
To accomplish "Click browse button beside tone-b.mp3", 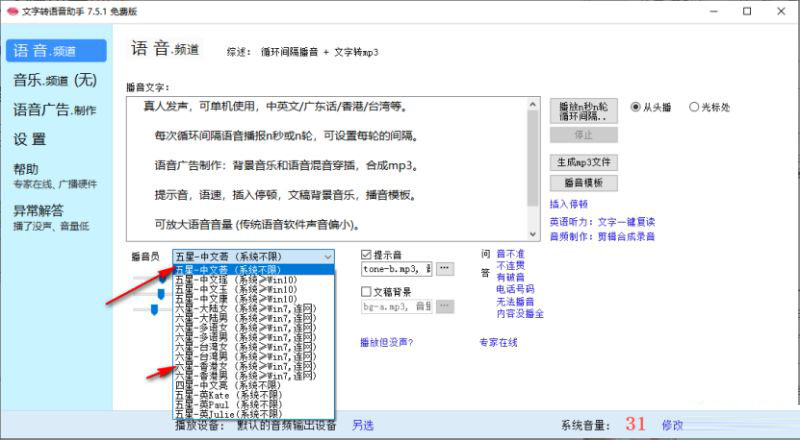I will click(445, 268).
